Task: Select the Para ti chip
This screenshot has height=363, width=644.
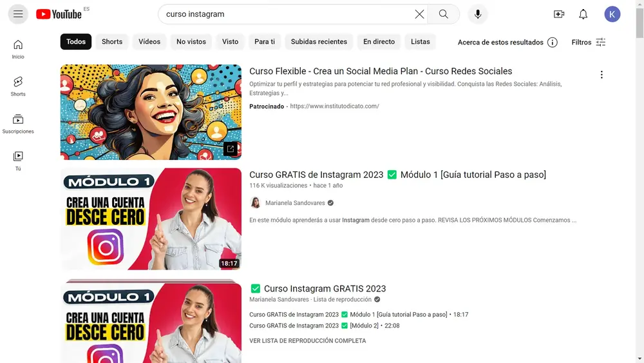Action: [x=265, y=41]
